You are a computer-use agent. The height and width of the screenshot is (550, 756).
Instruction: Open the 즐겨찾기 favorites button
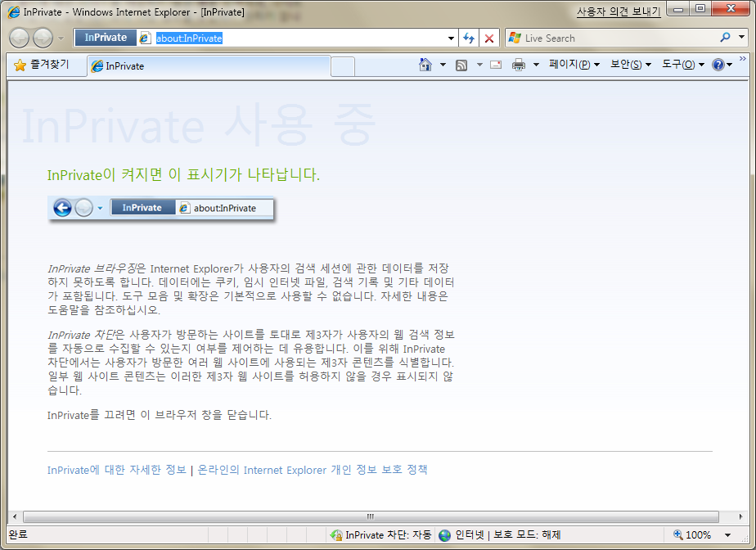42,65
